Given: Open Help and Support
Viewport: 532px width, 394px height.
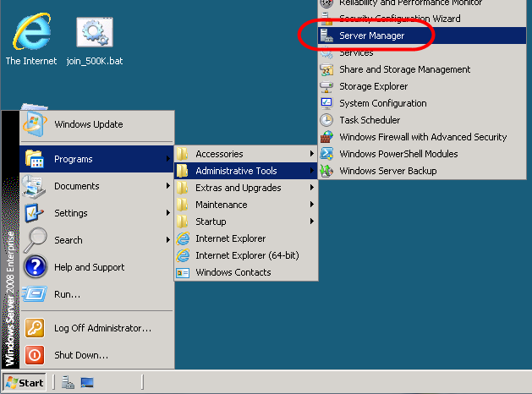Looking at the screenshot, I should click(96, 267).
